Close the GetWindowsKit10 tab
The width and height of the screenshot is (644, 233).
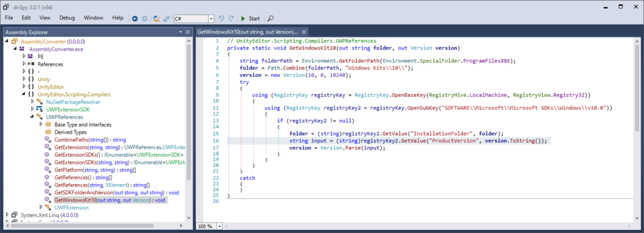coord(304,32)
